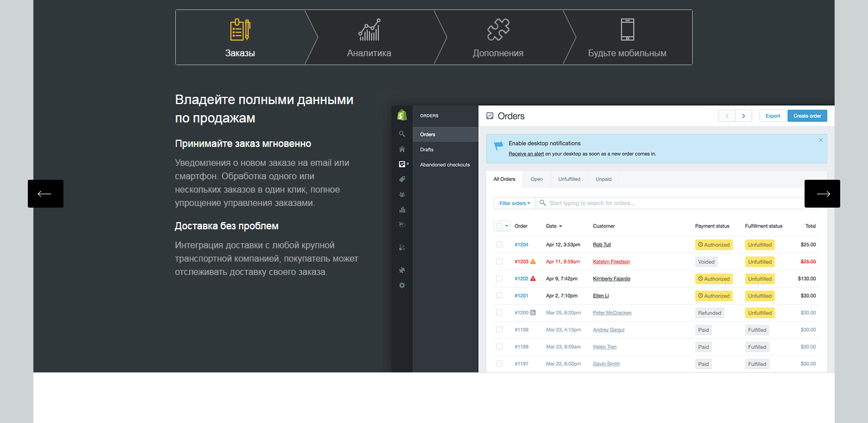Expand the Filter orders dropdown
Viewport: 868px width, 423px height.
(x=514, y=203)
